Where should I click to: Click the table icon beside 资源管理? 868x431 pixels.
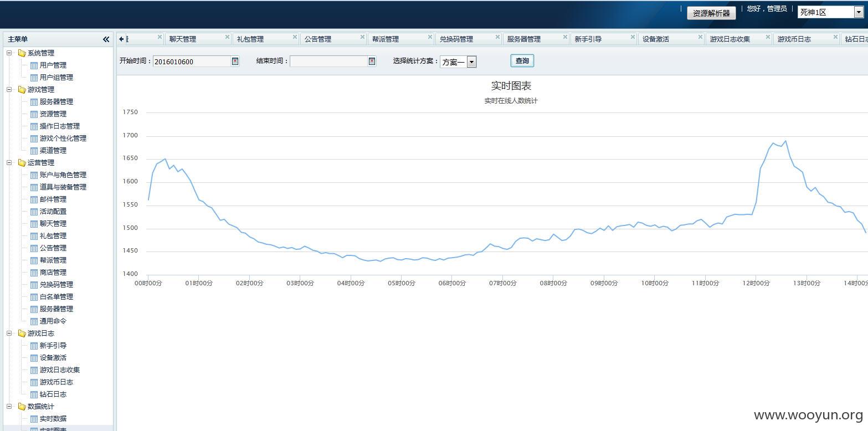(x=34, y=114)
